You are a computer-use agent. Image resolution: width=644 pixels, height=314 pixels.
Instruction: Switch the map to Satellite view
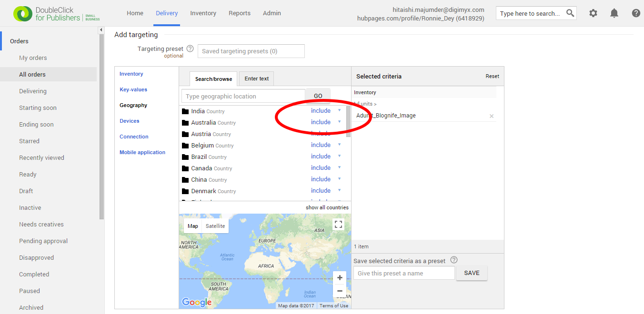215,226
